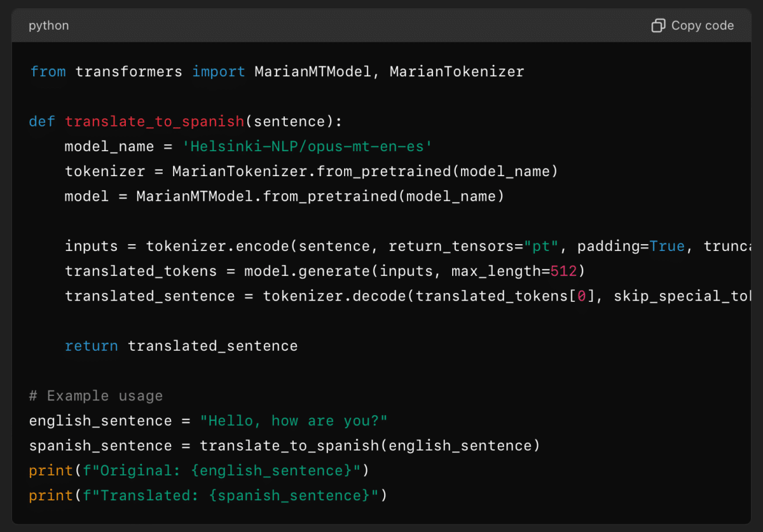
Task: Click the python language label
Action: coord(48,25)
